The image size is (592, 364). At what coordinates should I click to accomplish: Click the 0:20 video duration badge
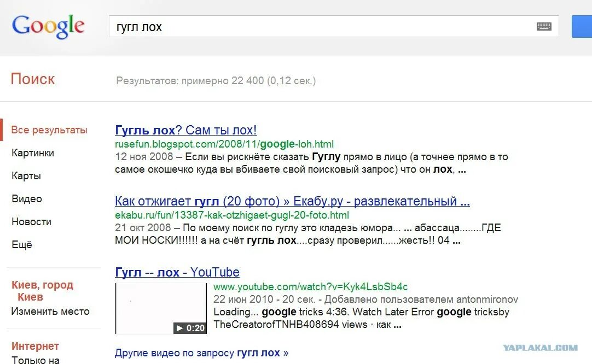[189, 328]
